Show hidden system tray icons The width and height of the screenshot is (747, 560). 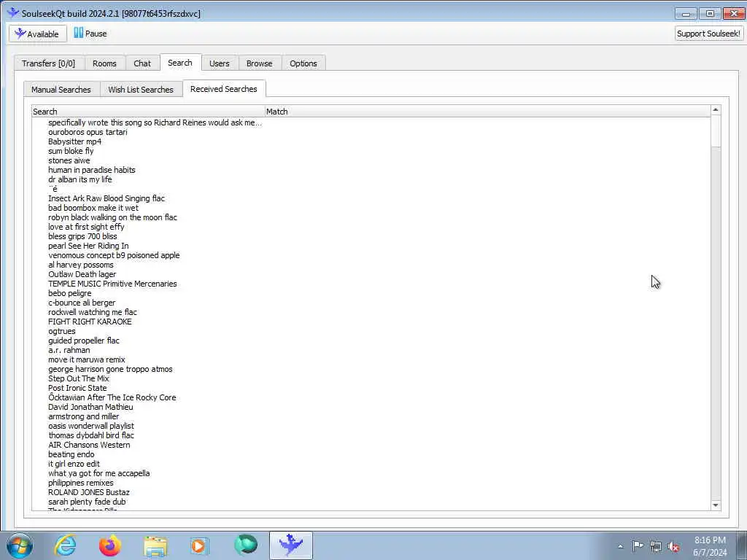620,547
